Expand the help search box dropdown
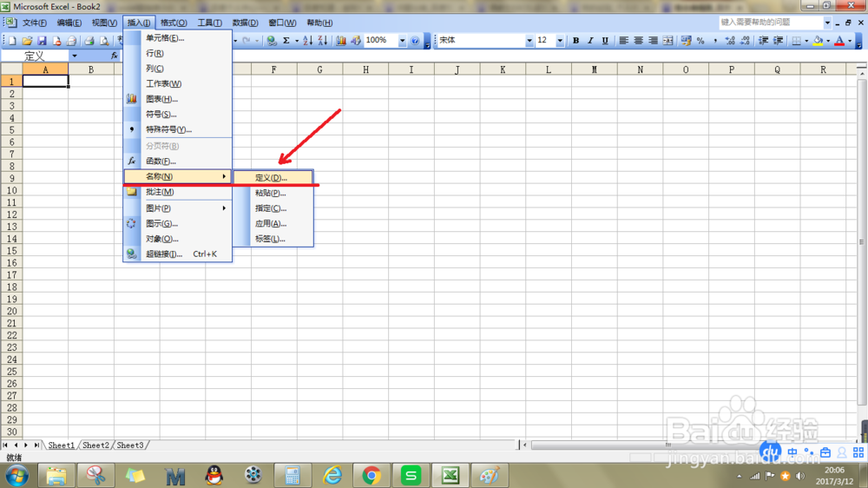 pyautogui.click(x=827, y=23)
